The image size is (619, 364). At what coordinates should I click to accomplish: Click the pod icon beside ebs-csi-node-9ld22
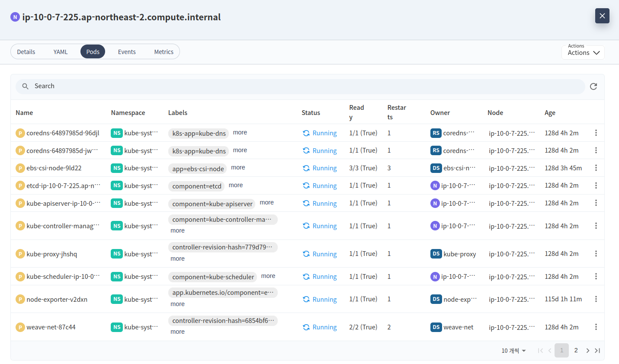(x=20, y=168)
